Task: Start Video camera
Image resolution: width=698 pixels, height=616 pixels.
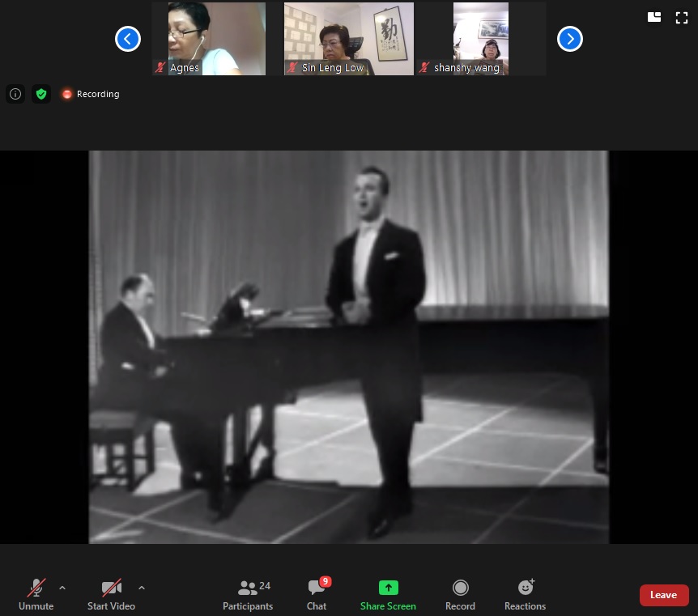Action: pos(111,594)
